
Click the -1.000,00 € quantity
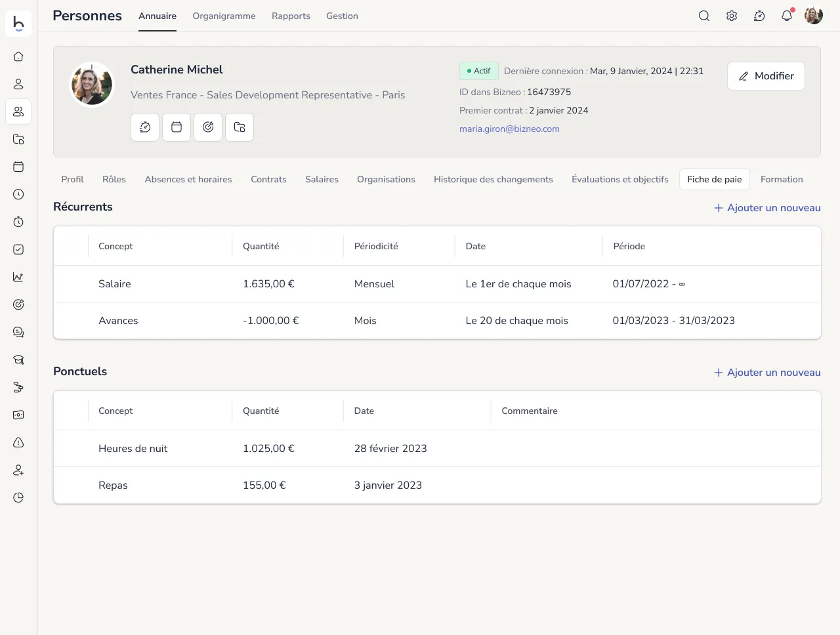click(x=270, y=321)
